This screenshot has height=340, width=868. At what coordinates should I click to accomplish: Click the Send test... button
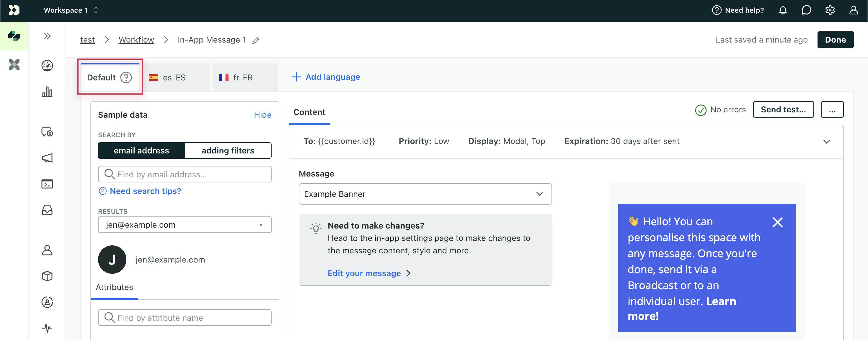point(783,109)
